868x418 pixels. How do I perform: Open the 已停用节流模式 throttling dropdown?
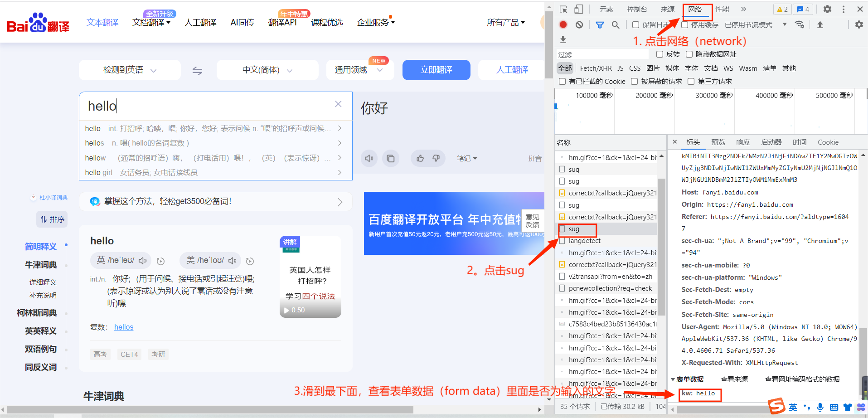(x=755, y=25)
